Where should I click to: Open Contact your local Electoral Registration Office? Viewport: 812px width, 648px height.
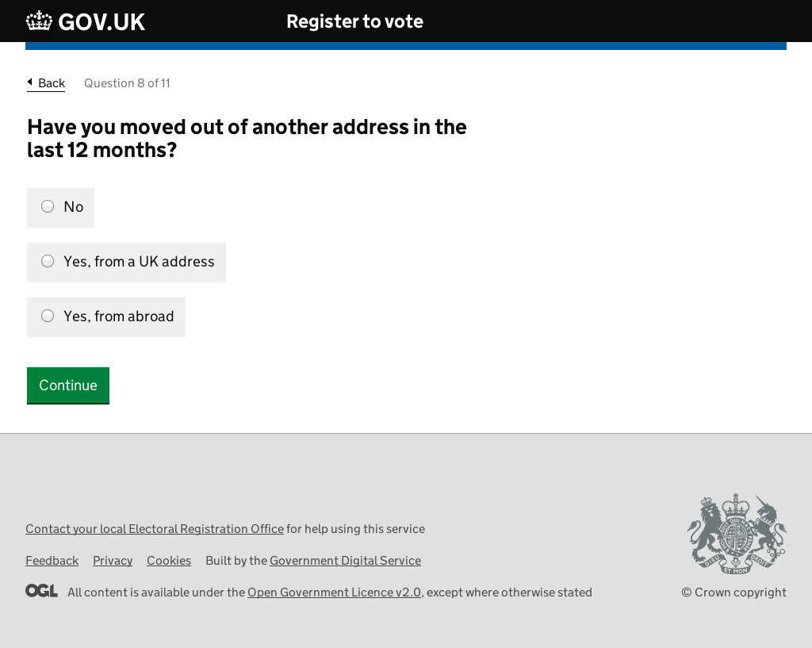pos(155,529)
